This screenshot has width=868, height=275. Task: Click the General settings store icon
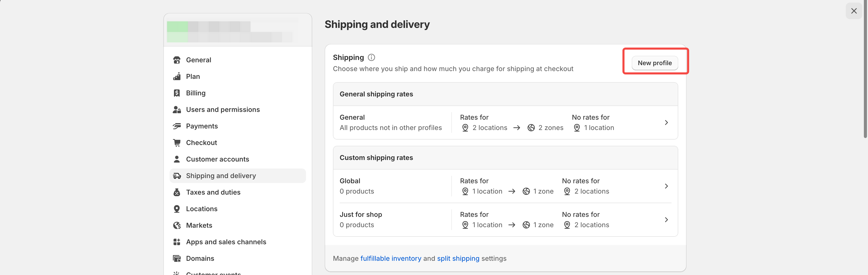tap(177, 60)
